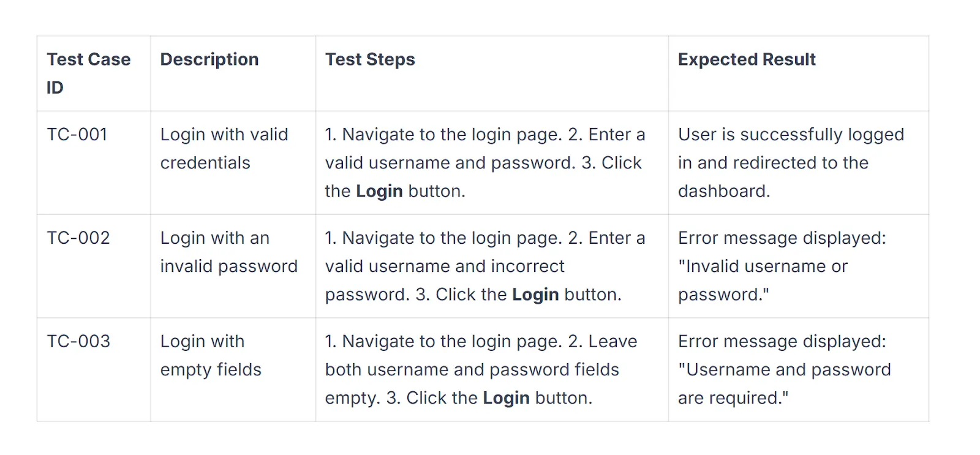Click the 'Login with an invalid password' description
Viewport: 980px width, 455px height.
(228, 252)
